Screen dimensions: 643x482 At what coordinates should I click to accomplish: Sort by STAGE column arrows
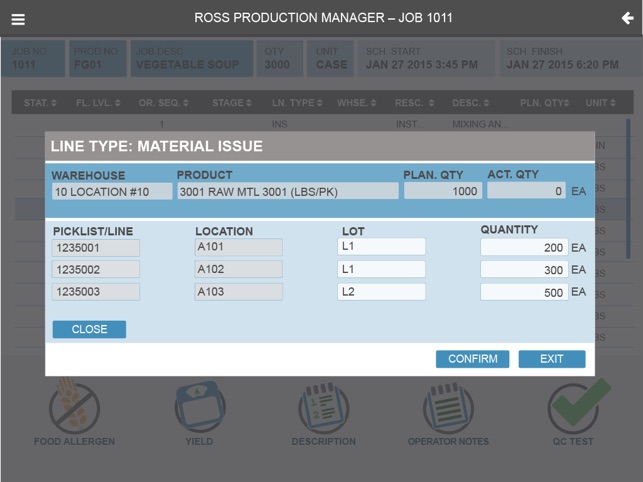(x=249, y=103)
